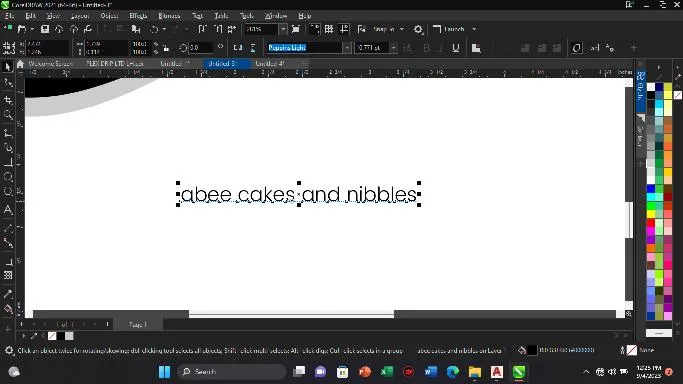This screenshot has height=384, width=683.
Task: Click the Underline U icon
Action: point(456,48)
